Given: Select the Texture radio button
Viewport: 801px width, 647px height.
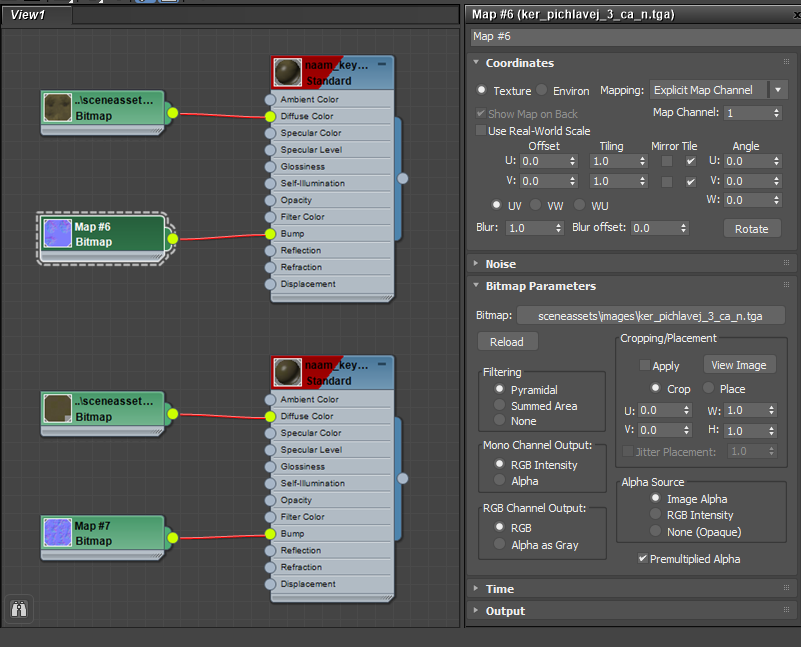Looking at the screenshot, I should click(481, 89).
